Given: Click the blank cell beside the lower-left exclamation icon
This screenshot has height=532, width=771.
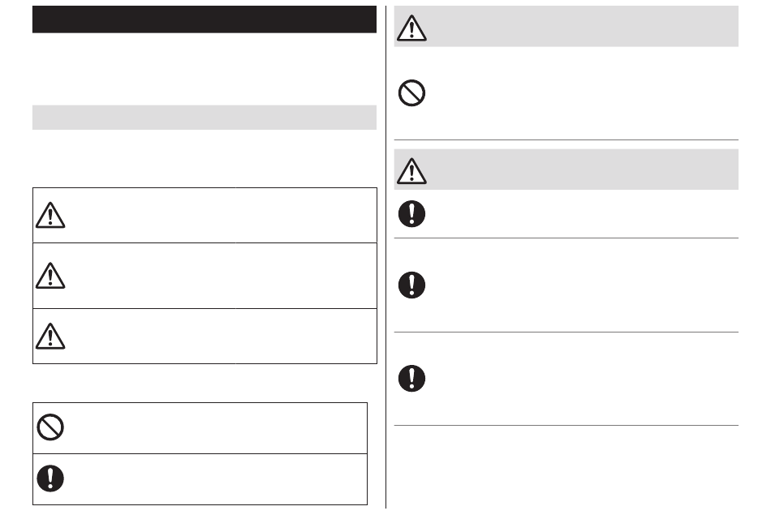Looking at the screenshot, I should (217, 479).
